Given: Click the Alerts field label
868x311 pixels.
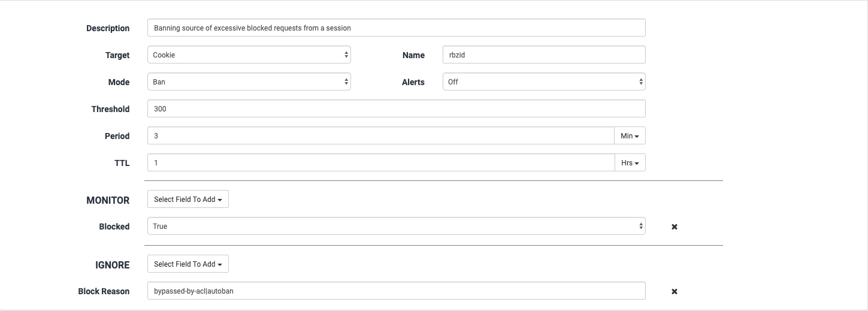Looking at the screenshot, I should (x=413, y=82).
